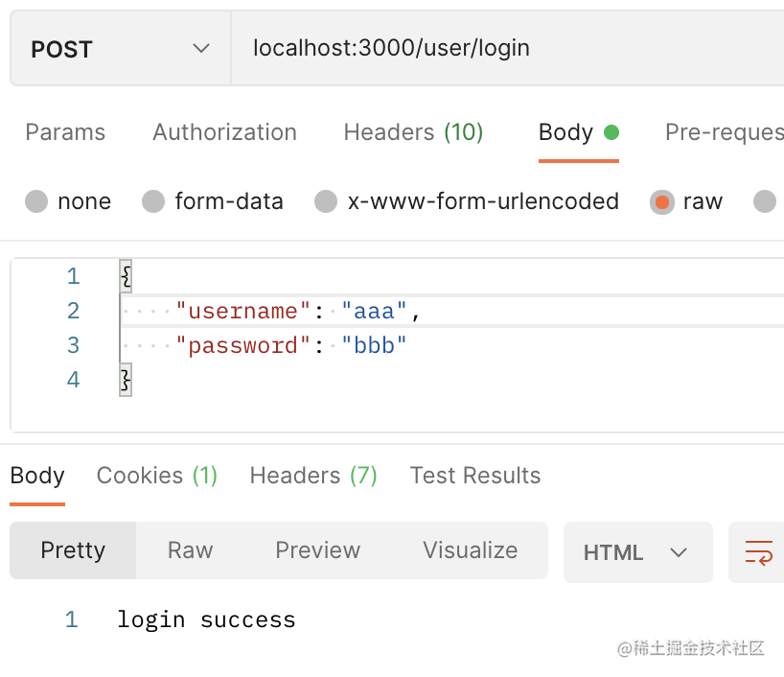This screenshot has height=677, width=784.
Task: Click the wrap lines icon
Action: pyautogui.click(x=758, y=551)
